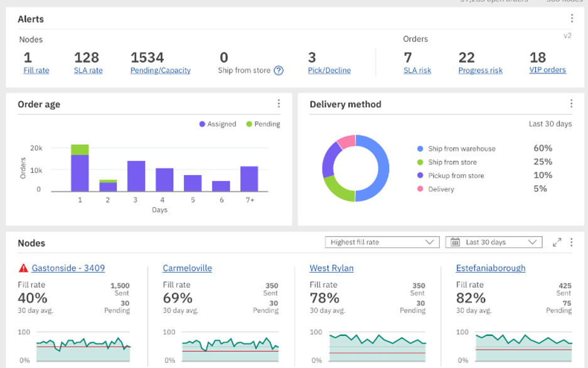Viewport: 588px width, 368px height.
Task: Open the Delivery method overflow menu
Action: tap(571, 104)
